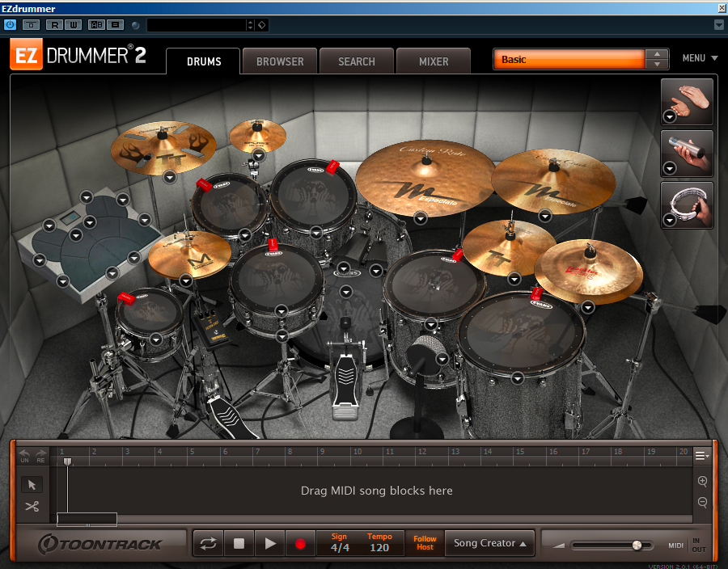Click the MIDI IN OUT indicator
The height and width of the screenshot is (569, 728).
coord(687,546)
